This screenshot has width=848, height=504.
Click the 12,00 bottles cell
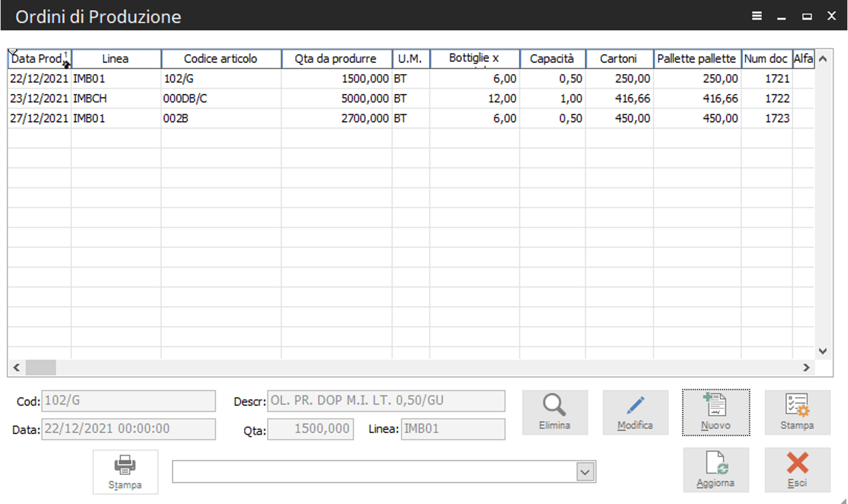click(475, 99)
